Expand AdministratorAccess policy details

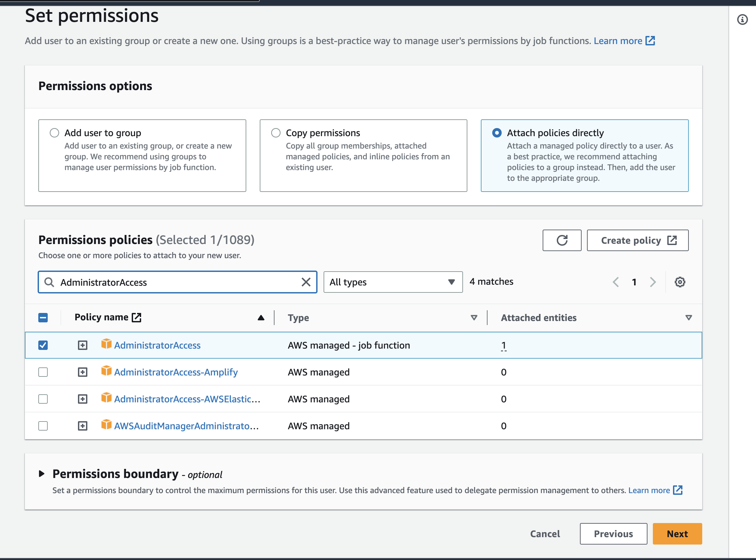[83, 345]
